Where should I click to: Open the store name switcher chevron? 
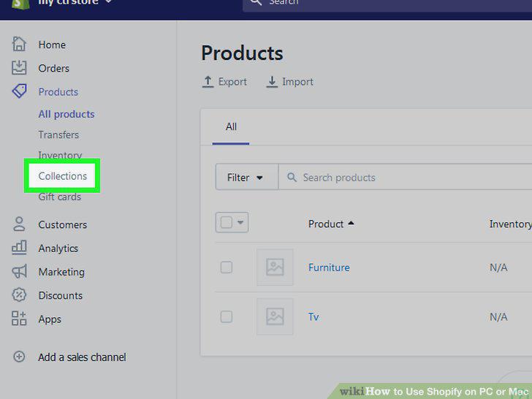pos(109,2)
